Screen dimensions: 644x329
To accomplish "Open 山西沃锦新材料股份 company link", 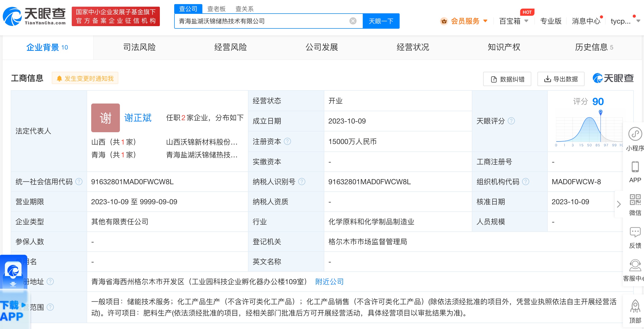I will (x=202, y=142).
